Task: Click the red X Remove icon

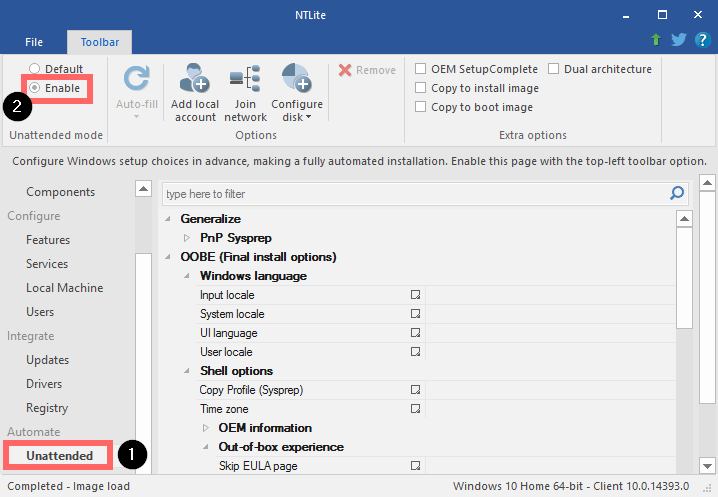Action: click(345, 70)
